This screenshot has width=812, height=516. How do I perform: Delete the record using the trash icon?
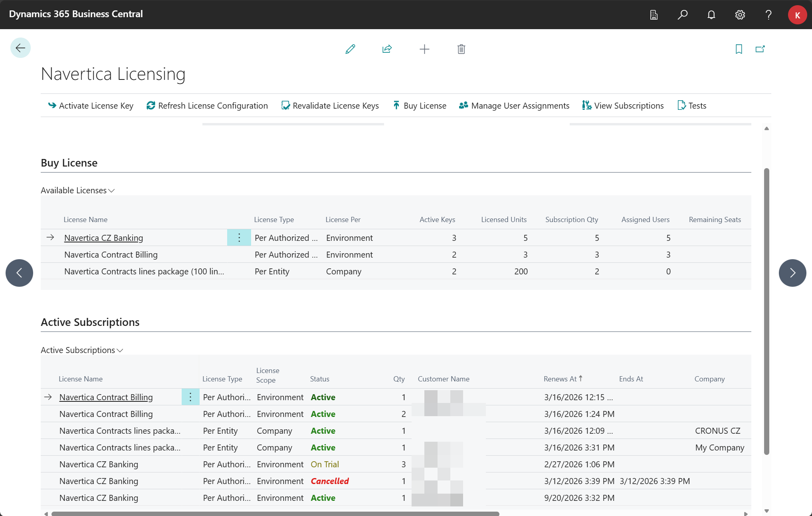point(461,49)
